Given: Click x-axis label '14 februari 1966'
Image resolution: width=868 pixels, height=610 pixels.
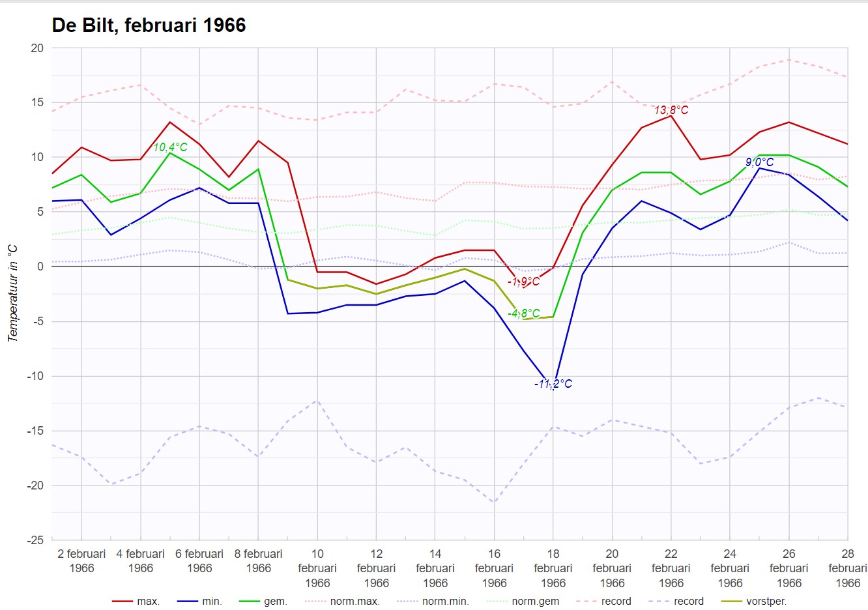Looking at the screenshot, I should click(435, 568).
